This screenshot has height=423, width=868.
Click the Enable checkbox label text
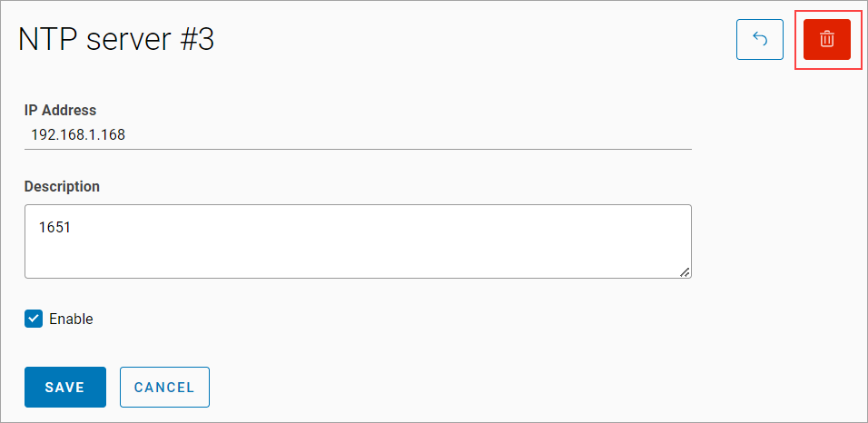coord(71,319)
